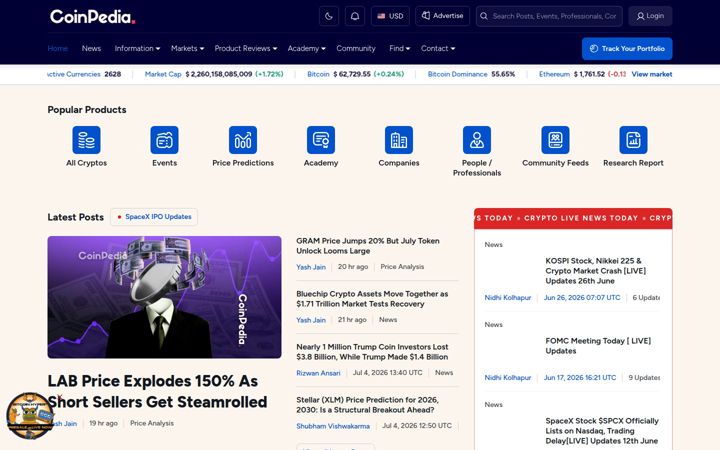
Task: Click the SpaceX IPO Updates tag
Action: coord(154,217)
